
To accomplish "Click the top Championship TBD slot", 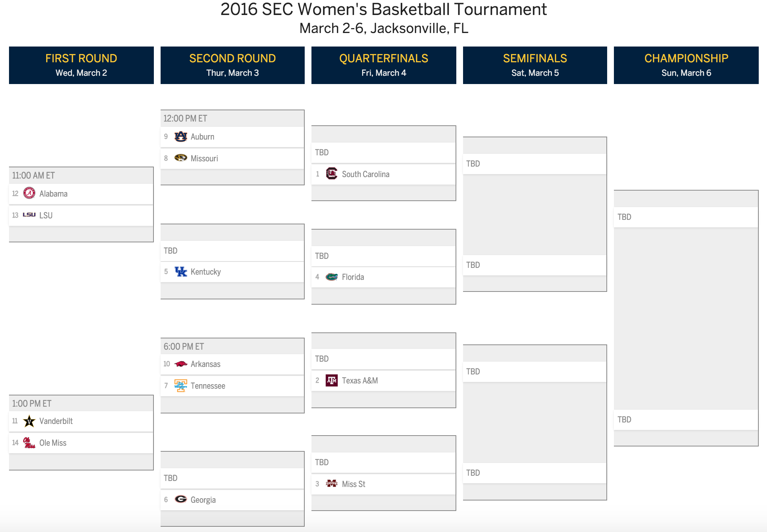I will coord(686,217).
